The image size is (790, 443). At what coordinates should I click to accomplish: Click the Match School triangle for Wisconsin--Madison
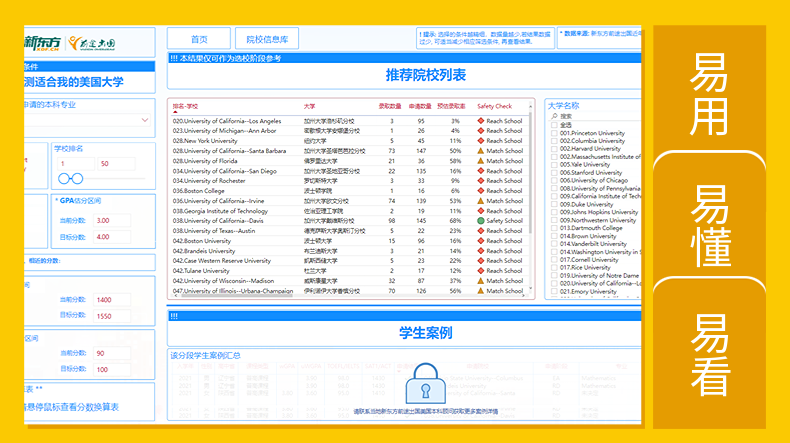point(481,281)
